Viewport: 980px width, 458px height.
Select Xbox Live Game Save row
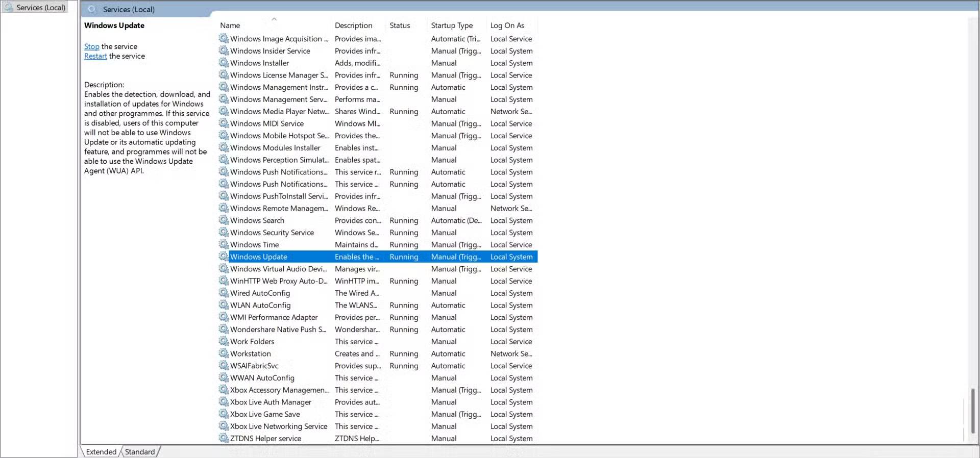[x=378, y=414]
